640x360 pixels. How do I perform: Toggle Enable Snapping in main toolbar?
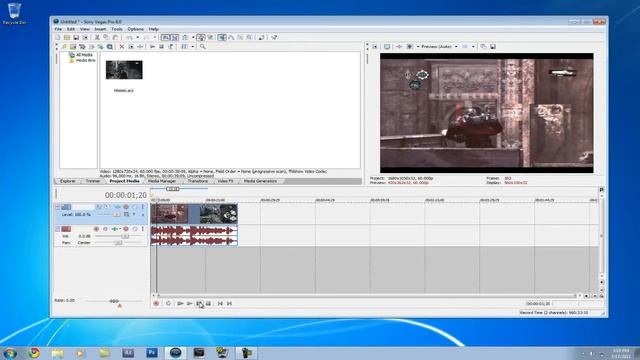[x=164, y=38]
